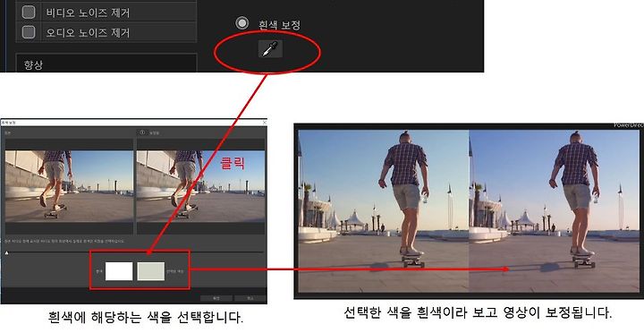Click the white calibration eyedropper icon

click(x=270, y=49)
